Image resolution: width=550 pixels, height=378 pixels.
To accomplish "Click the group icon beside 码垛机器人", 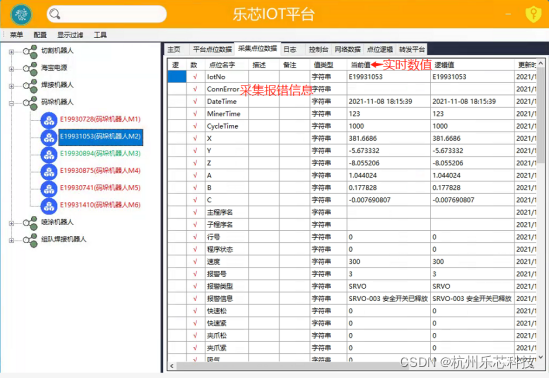I will click(x=31, y=103).
